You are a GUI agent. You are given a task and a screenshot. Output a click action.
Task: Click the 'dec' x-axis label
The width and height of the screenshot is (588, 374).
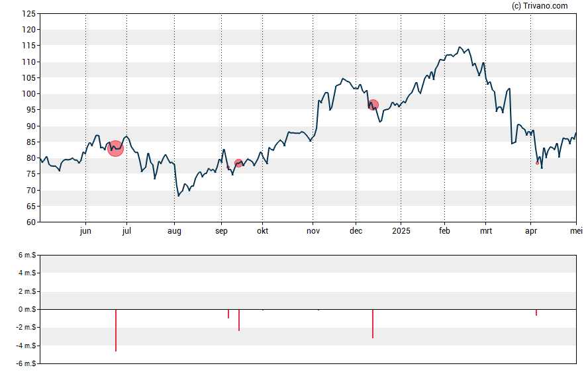[x=356, y=231]
